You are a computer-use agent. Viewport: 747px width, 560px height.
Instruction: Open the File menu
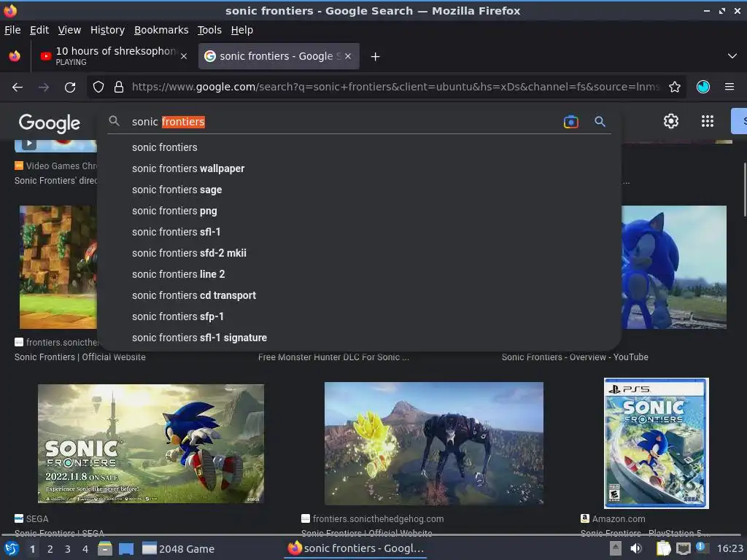click(12, 30)
